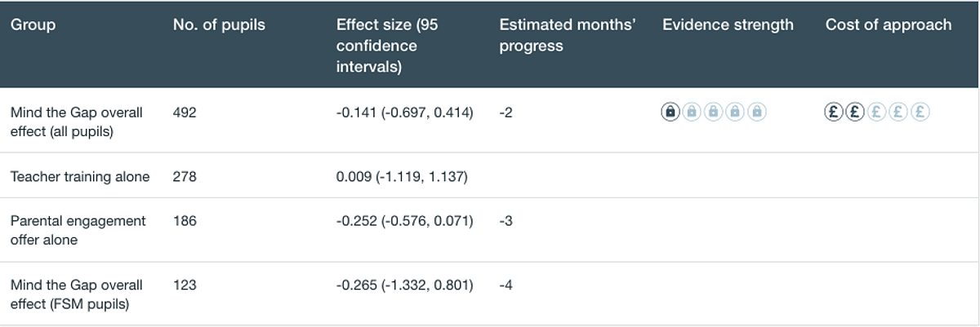Click the Mind the Gap FSM pupils label
980x327 pixels.
click(x=77, y=294)
